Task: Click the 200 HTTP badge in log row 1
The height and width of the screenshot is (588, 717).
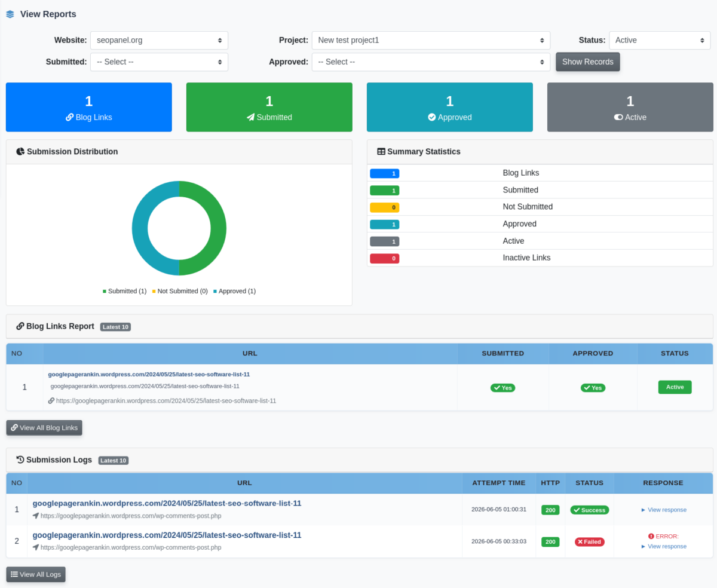Action: [x=550, y=510]
